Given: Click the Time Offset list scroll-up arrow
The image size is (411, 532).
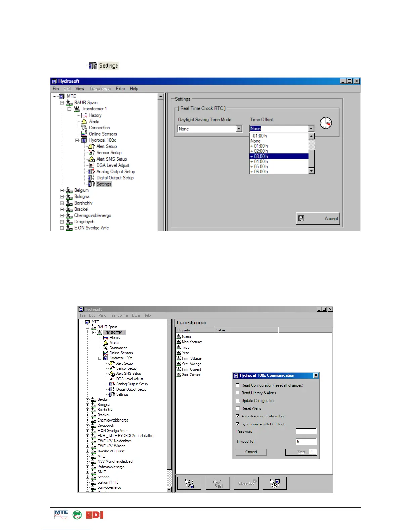Looking at the screenshot, I should [x=312, y=136].
